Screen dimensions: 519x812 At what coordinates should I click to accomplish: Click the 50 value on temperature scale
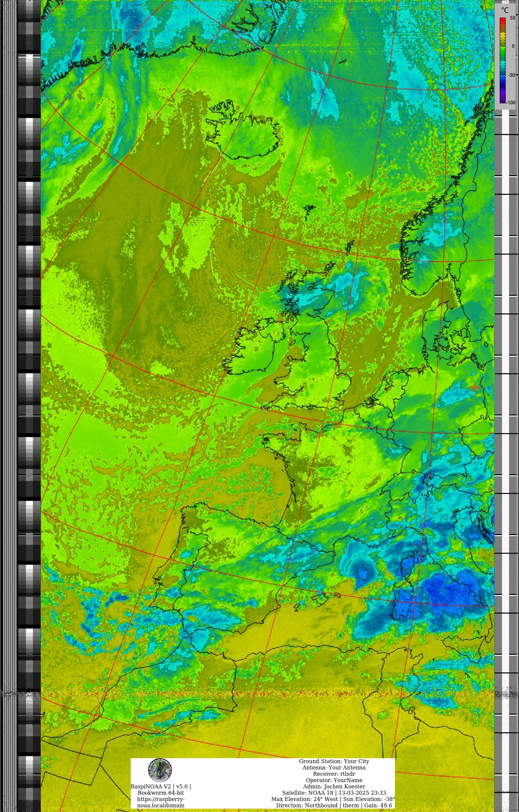(x=512, y=18)
